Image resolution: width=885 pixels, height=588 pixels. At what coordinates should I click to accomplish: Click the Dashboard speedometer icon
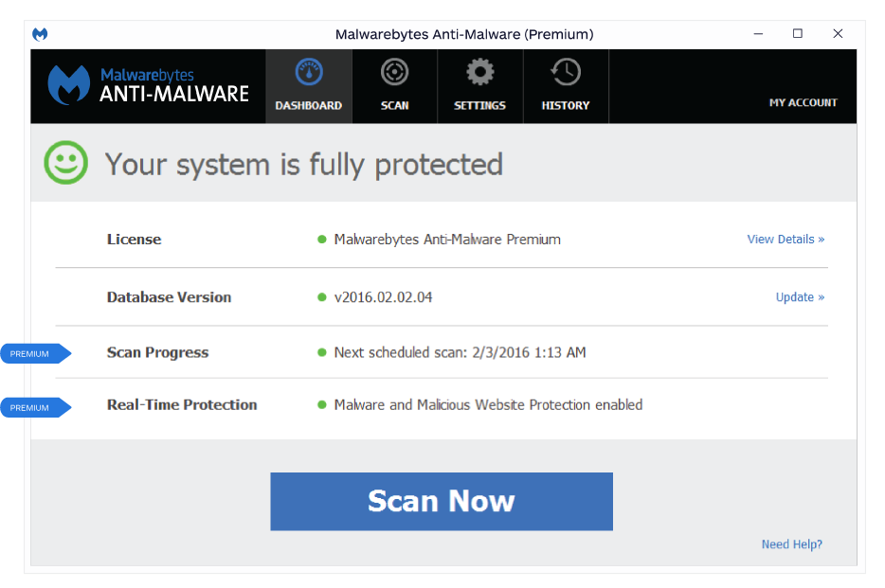(309, 72)
